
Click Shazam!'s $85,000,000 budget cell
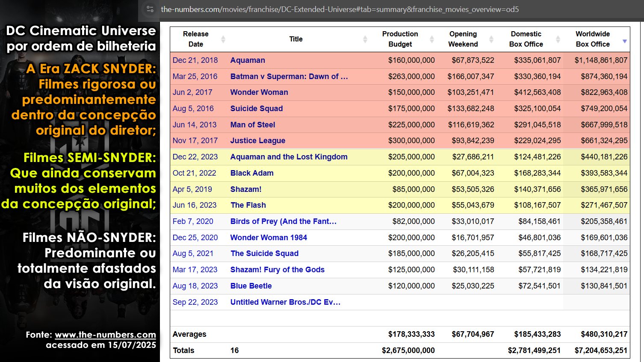point(414,189)
